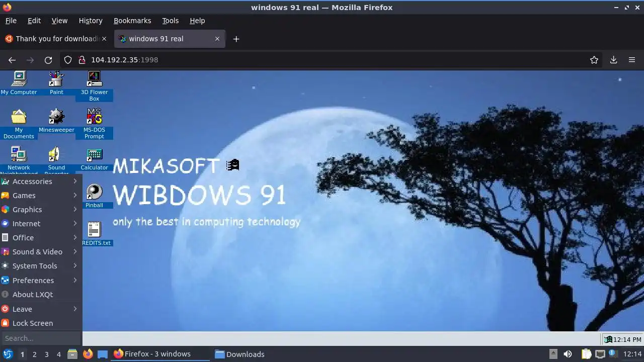Open My Computer desktop icon

[x=19, y=83]
